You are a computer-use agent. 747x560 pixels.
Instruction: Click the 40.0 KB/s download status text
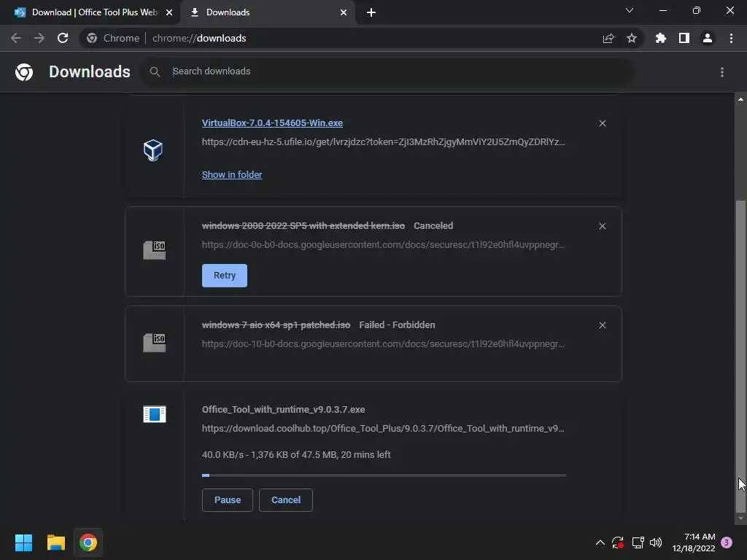click(x=296, y=455)
